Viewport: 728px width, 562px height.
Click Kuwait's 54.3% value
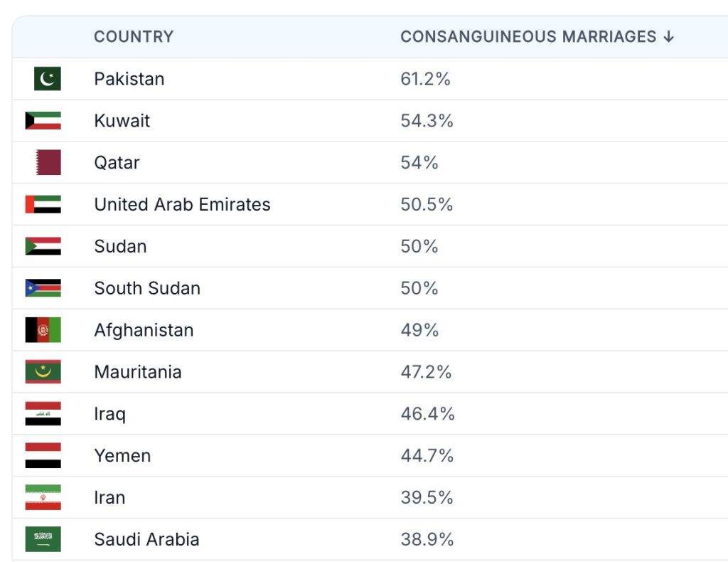(427, 121)
